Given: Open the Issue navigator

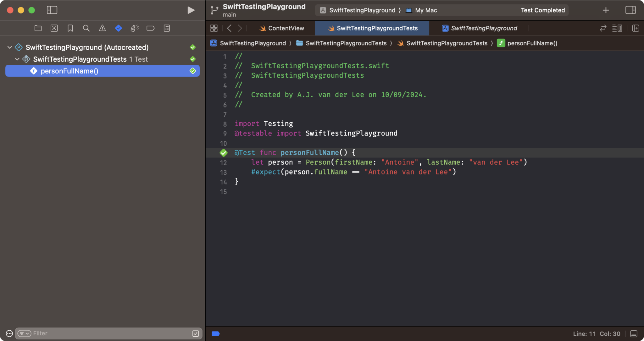Looking at the screenshot, I should point(103,28).
